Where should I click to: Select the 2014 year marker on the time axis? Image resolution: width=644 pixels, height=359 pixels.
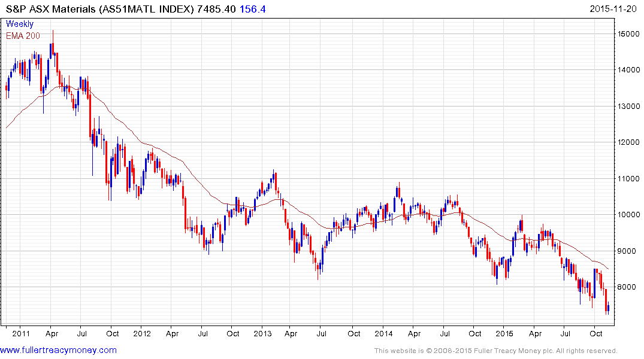[384, 333]
